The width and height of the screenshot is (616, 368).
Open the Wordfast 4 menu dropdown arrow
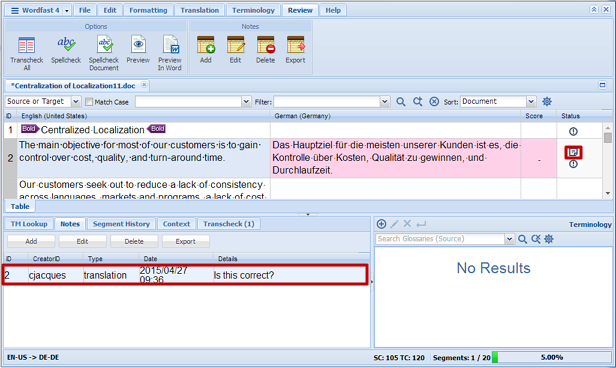(66, 11)
